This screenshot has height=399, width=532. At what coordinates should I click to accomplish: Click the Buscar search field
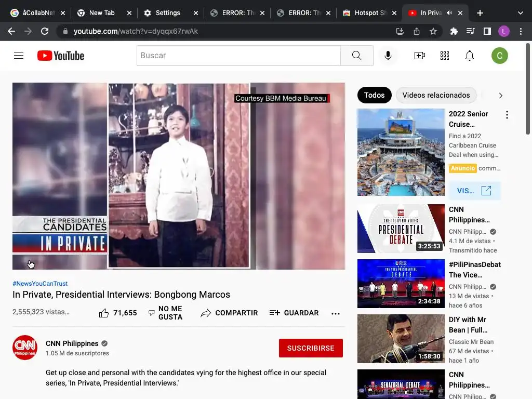pyautogui.click(x=238, y=55)
